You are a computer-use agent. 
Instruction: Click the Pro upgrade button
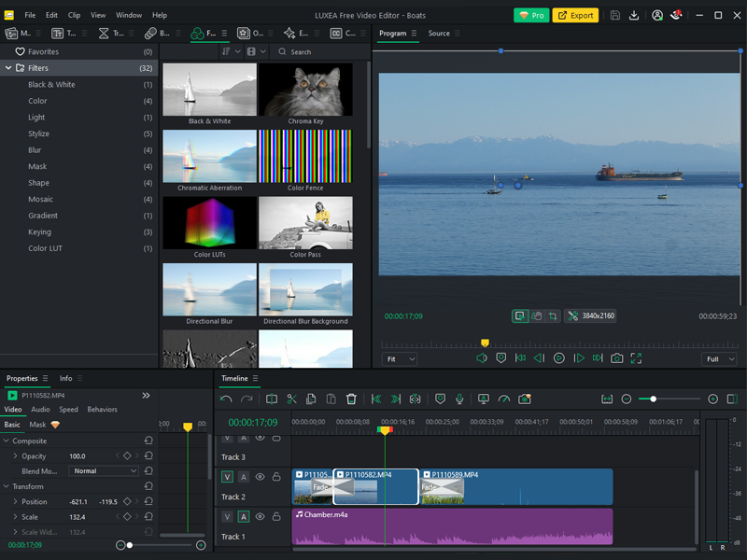(x=531, y=15)
